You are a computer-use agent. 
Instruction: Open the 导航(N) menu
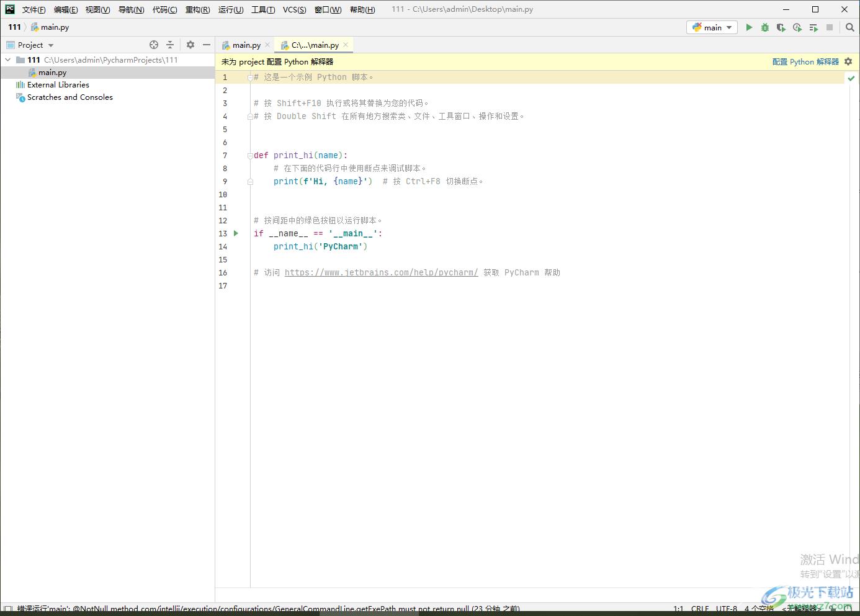pos(131,9)
